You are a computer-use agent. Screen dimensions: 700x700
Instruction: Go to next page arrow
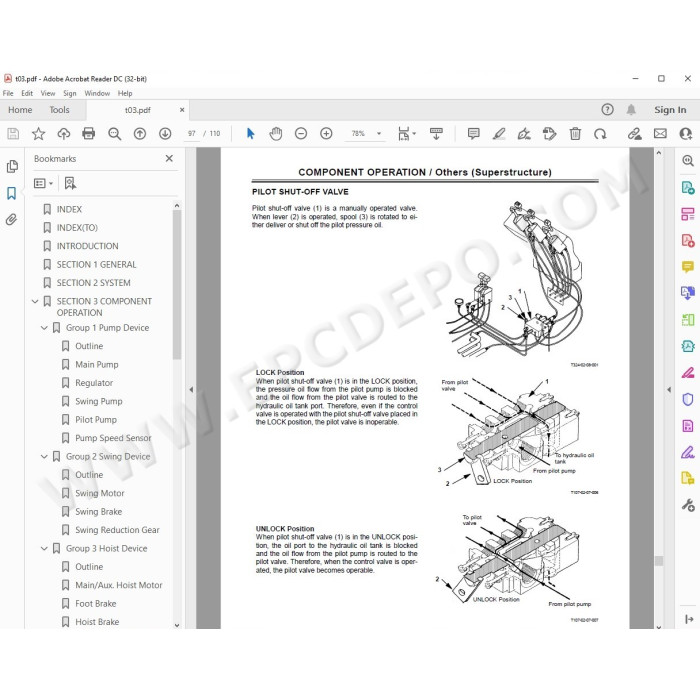165,133
